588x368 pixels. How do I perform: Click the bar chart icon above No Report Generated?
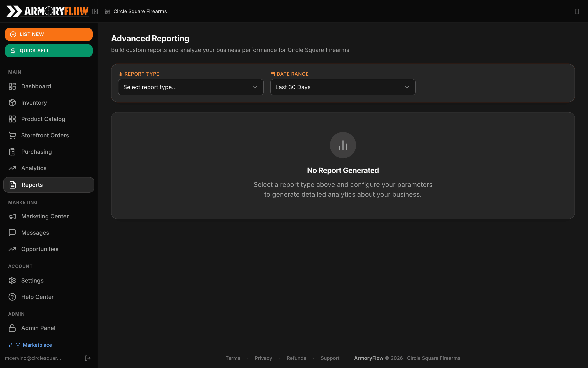tap(343, 145)
